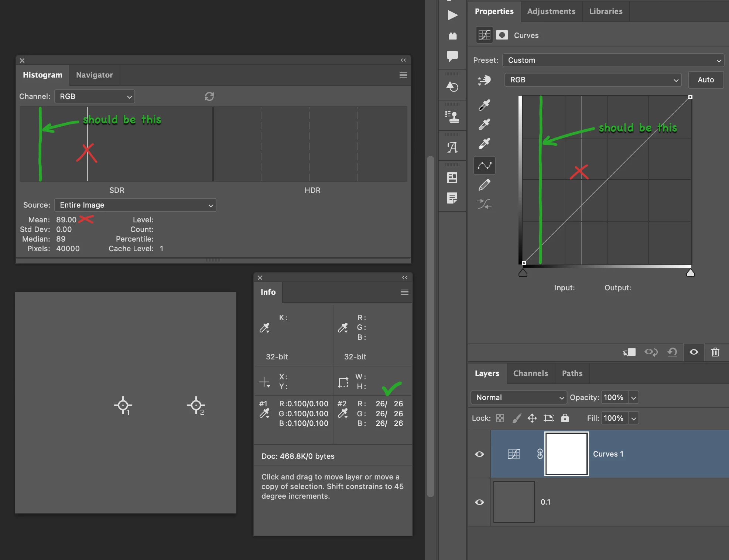Choose the draw curve pencil tool
Screen dimensions: 729x560
[484, 185]
